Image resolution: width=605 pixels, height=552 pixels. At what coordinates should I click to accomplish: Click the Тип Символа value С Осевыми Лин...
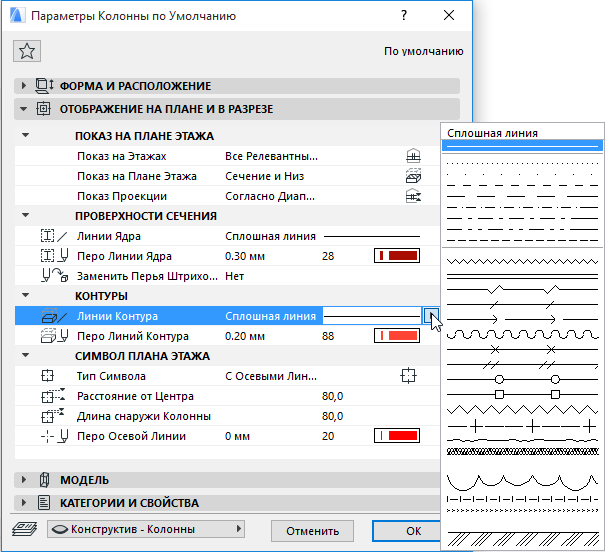tap(271, 376)
